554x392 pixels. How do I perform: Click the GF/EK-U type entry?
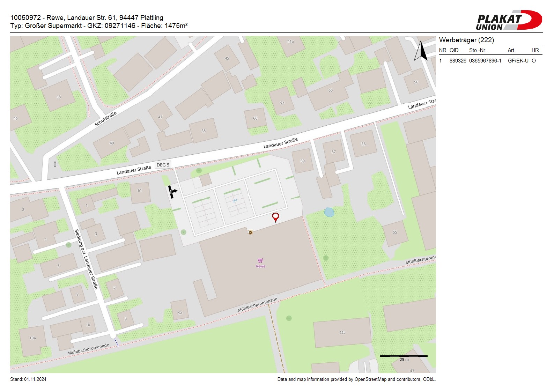[518, 61]
